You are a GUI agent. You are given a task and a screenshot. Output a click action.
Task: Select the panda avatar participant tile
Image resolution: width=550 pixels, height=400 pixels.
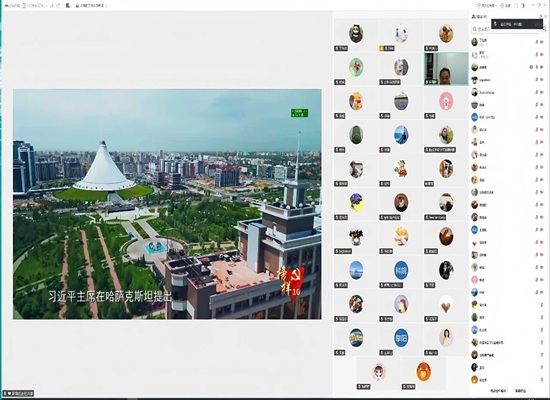pos(356,35)
